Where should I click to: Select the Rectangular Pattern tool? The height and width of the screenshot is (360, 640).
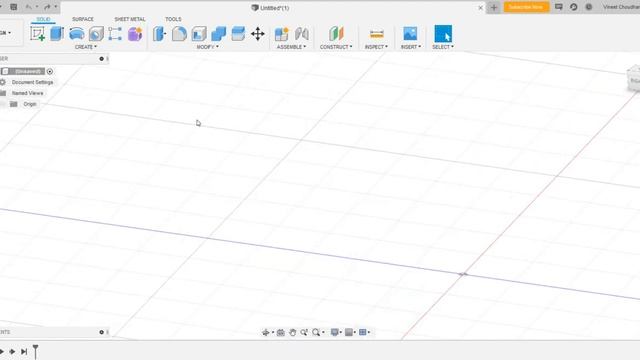115,34
